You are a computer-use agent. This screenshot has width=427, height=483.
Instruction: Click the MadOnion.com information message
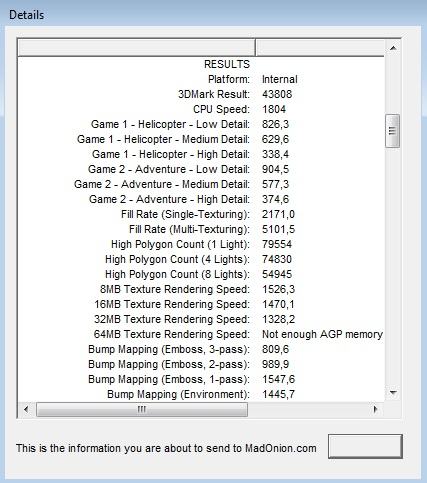(166, 448)
